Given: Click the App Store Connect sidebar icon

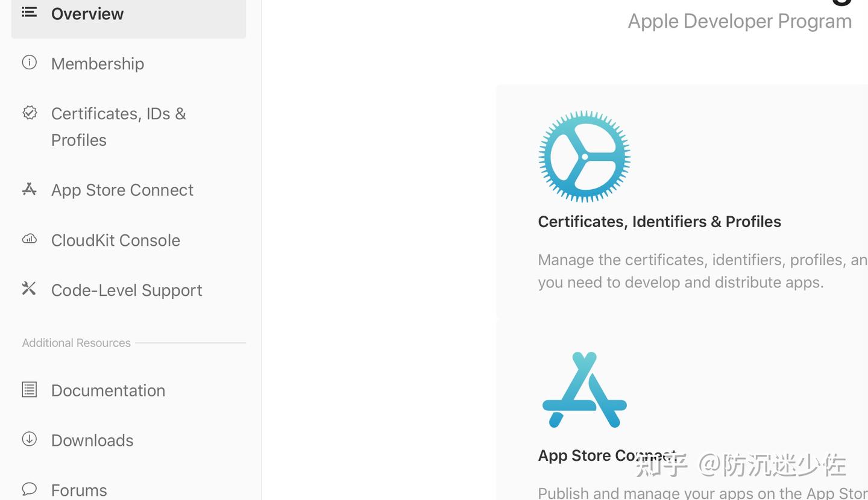Looking at the screenshot, I should [x=29, y=189].
